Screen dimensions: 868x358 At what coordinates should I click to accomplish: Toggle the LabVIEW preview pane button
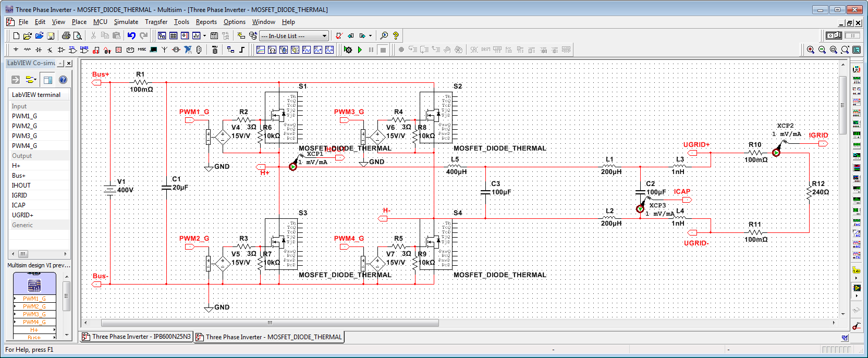[47, 80]
